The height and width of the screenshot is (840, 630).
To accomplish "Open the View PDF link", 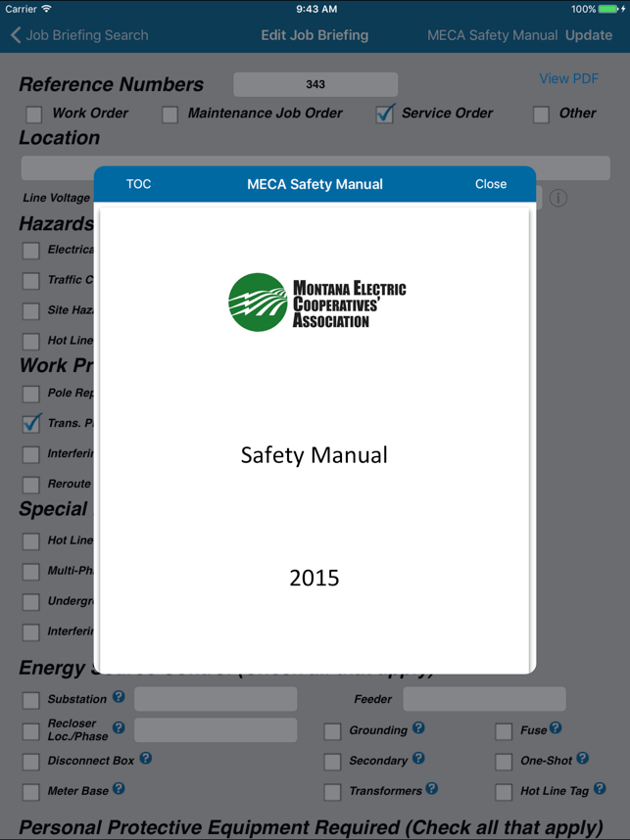I will tap(568, 78).
